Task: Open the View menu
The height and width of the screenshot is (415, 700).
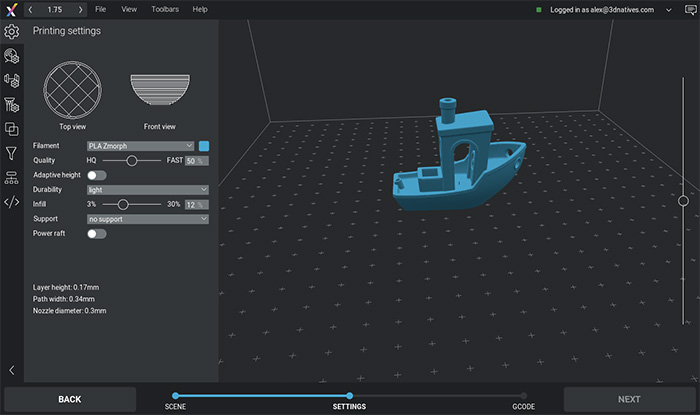Action: coord(129,9)
